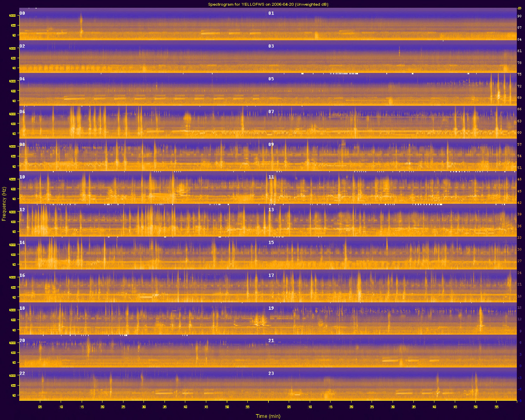
Task: Click the 15 value on dB scale
Action: click(519, 307)
